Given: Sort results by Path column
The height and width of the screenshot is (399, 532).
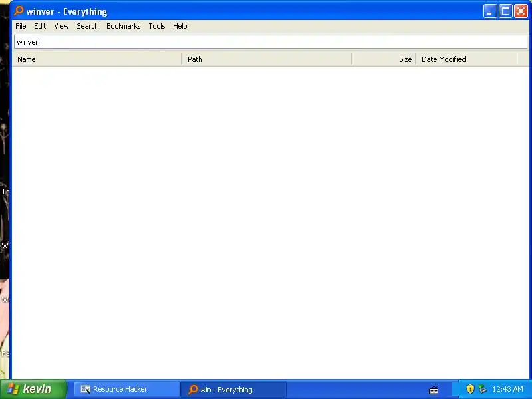Looking at the screenshot, I should click(267, 59).
